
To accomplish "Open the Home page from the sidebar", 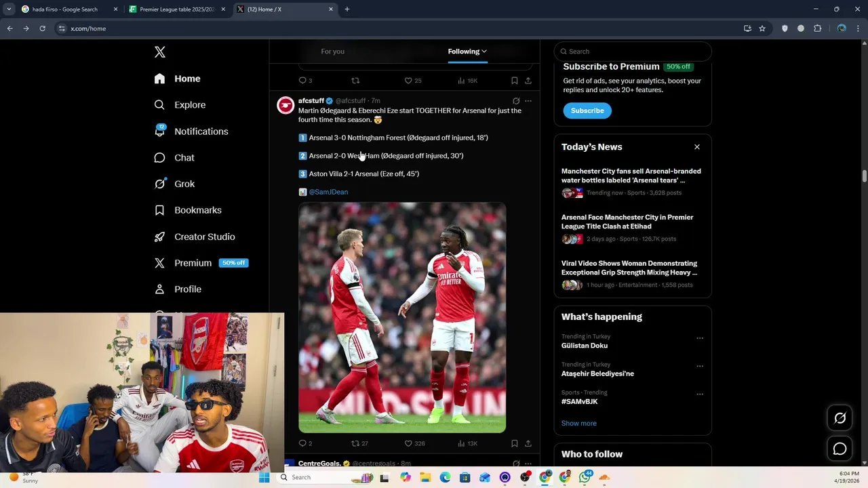I will pyautogui.click(x=177, y=79).
